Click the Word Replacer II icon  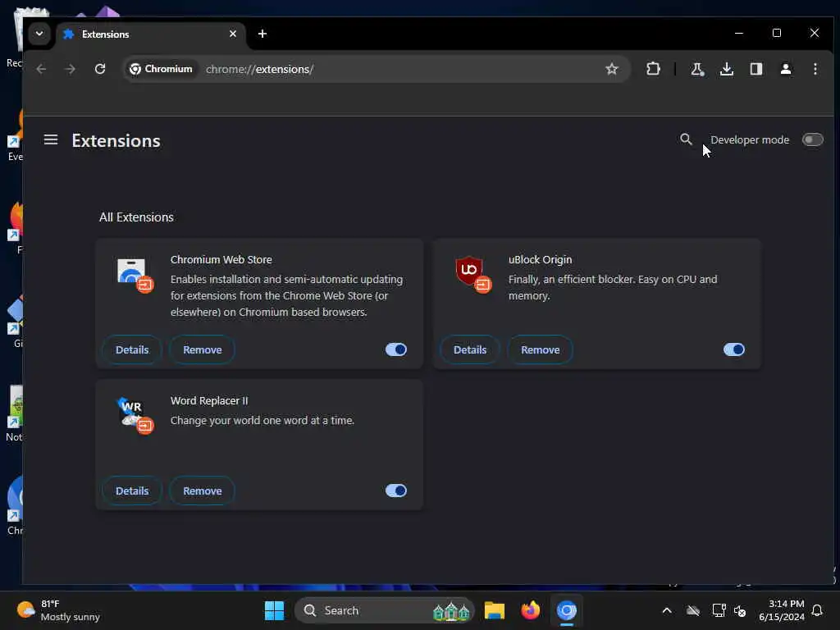click(x=135, y=416)
